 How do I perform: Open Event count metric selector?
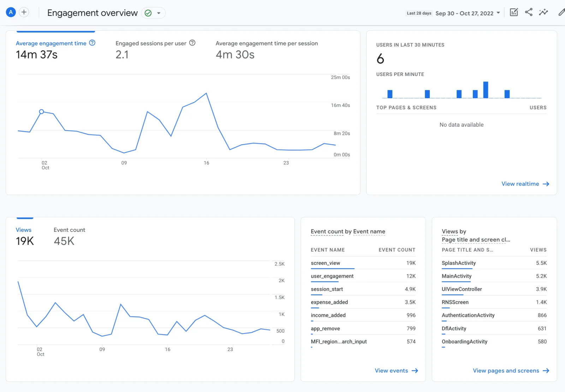point(327,231)
